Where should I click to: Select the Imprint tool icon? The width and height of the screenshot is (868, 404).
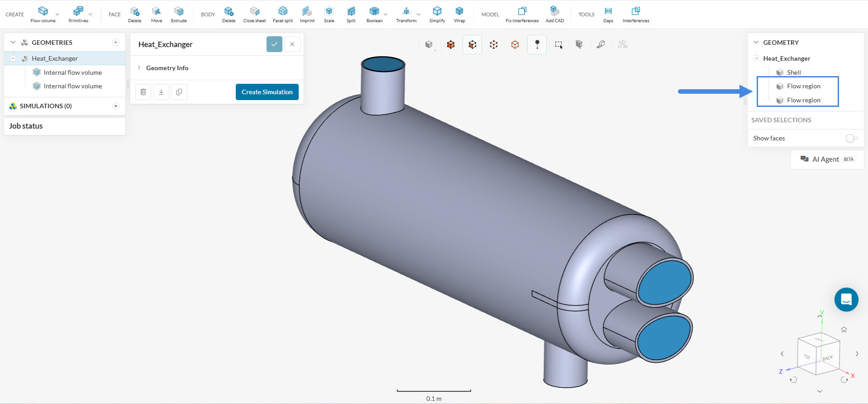307,11
